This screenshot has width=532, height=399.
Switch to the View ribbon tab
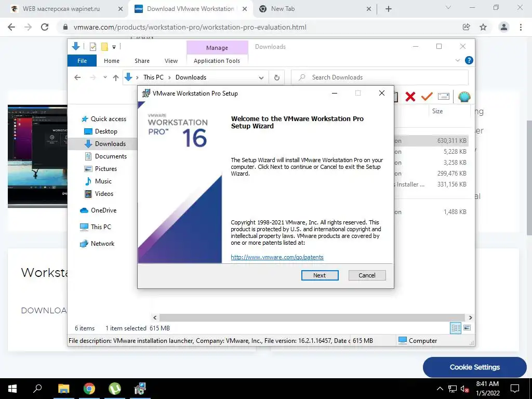tap(171, 61)
